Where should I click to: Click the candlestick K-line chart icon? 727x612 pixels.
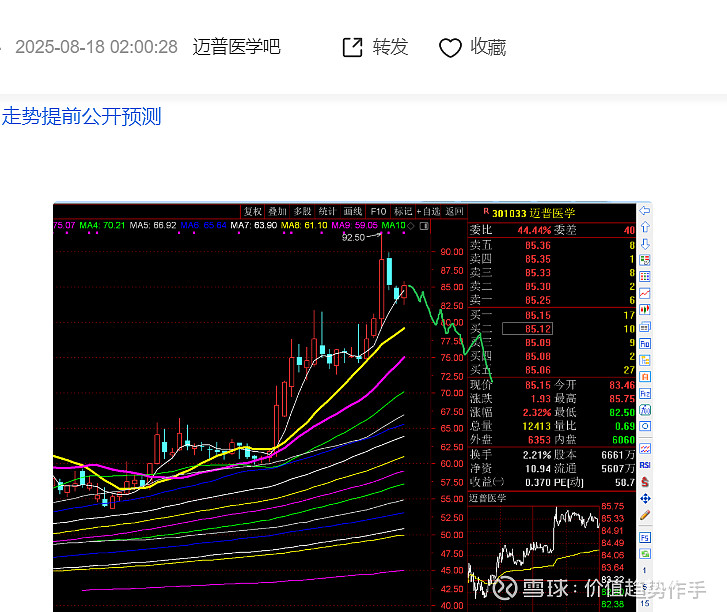[644, 310]
